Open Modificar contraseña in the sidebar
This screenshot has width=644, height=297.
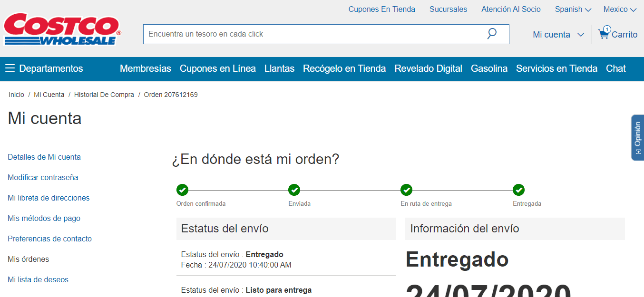[x=43, y=177]
